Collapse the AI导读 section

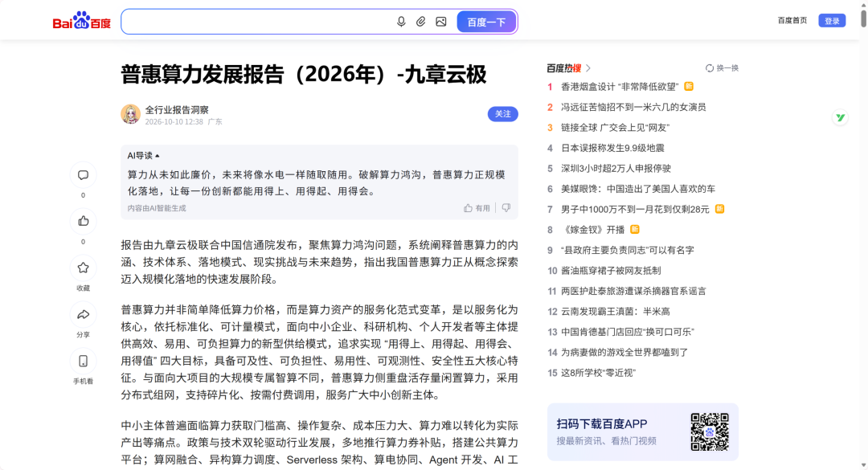[x=143, y=156]
